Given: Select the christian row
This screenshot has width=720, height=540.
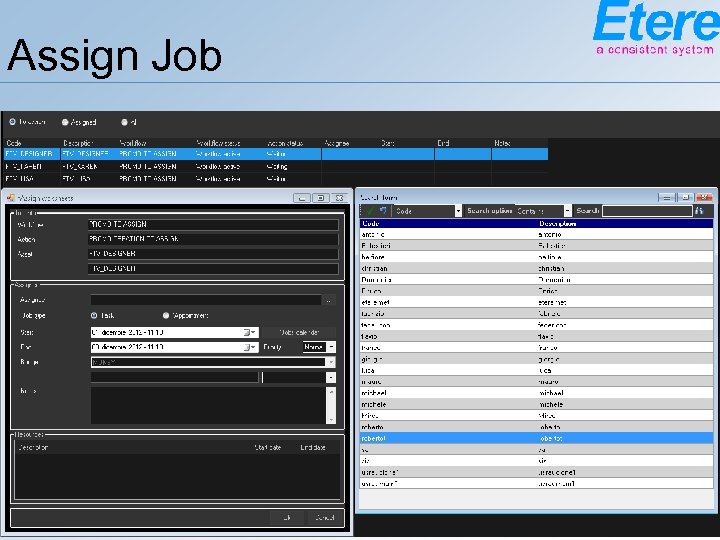Looking at the screenshot, I should (x=536, y=269).
